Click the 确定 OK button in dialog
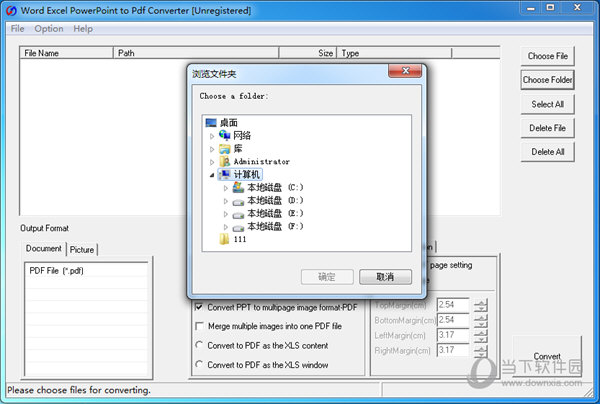Screen dimensions: 600x404 click(x=327, y=277)
